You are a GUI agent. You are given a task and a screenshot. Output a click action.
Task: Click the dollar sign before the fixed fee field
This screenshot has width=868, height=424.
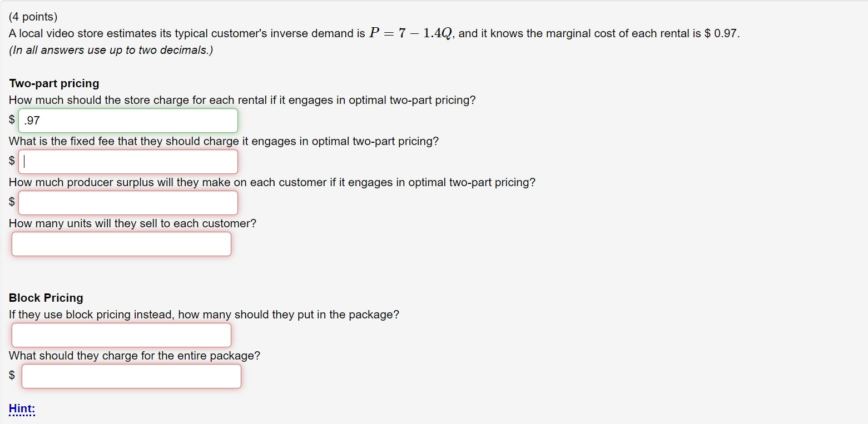[11, 160]
